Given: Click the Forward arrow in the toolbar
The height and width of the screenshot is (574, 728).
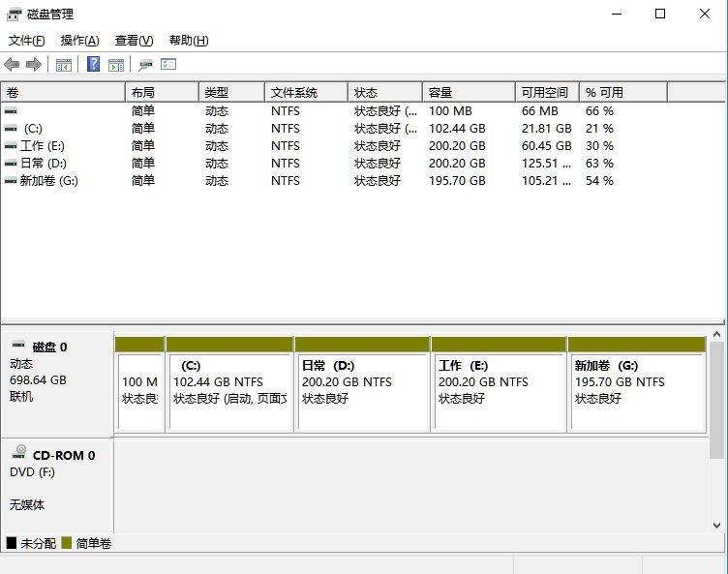Looking at the screenshot, I should [x=34, y=65].
